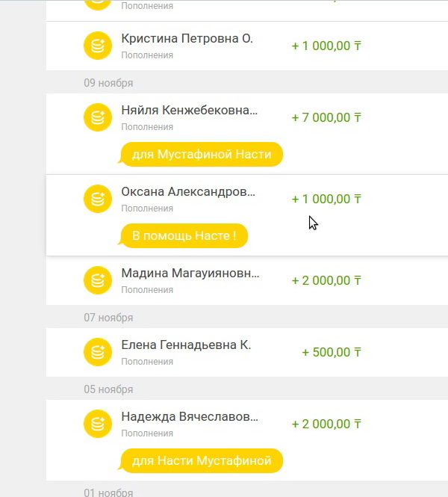Click coin icon beside Кристина Петровна О.

97,46
